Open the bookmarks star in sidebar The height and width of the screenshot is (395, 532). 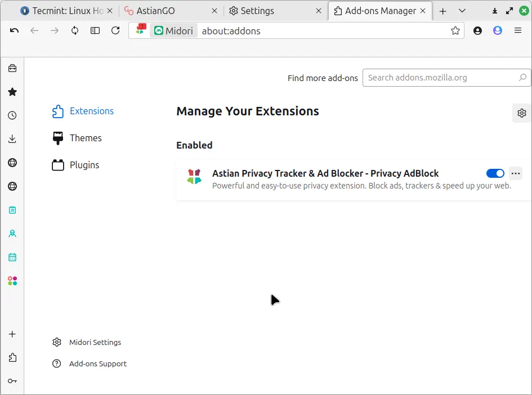click(x=12, y=92)
